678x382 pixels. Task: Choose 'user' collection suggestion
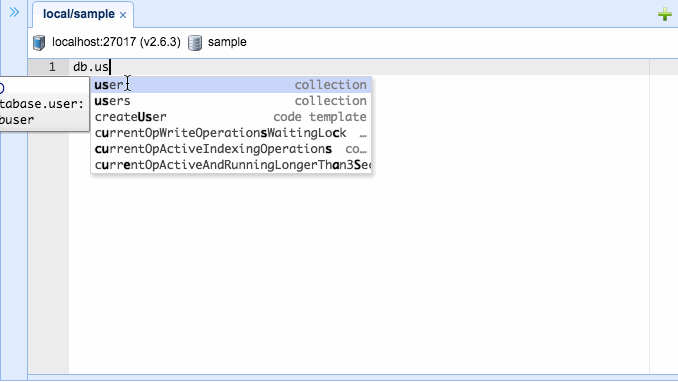[231, 85]
